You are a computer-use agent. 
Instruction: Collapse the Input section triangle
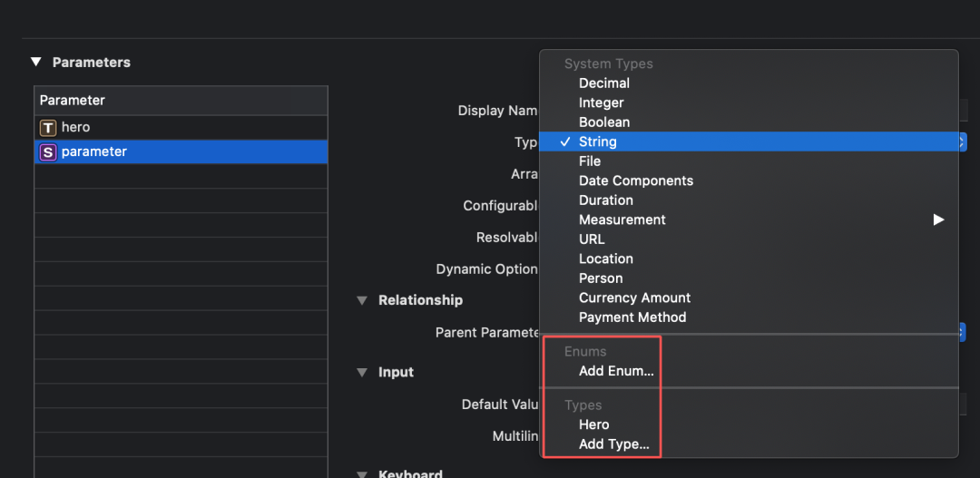point(363,373)
